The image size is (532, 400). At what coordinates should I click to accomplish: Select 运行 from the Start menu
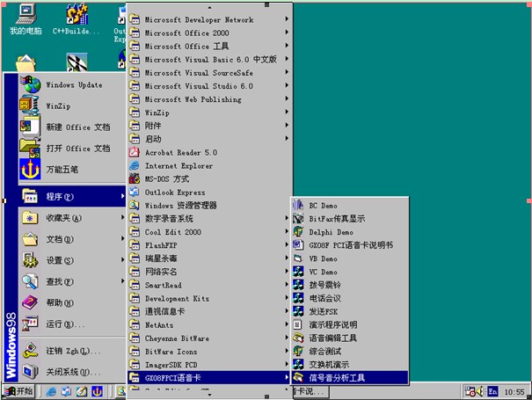tap(62, 324)
